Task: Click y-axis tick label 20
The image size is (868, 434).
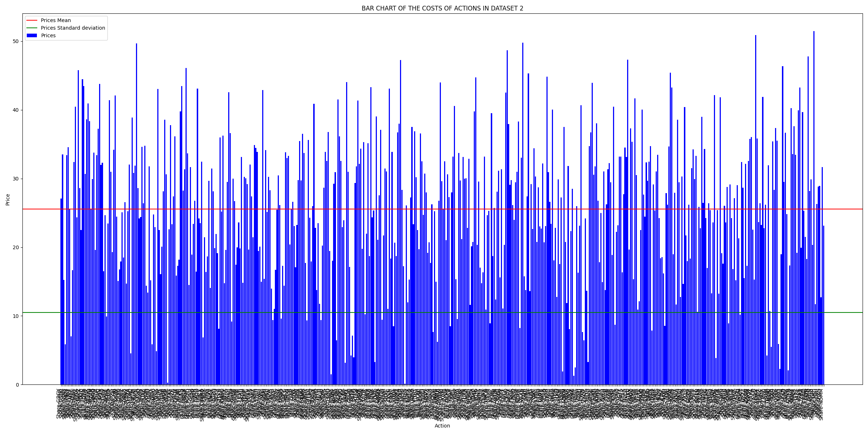Action: tap(16, 247)
